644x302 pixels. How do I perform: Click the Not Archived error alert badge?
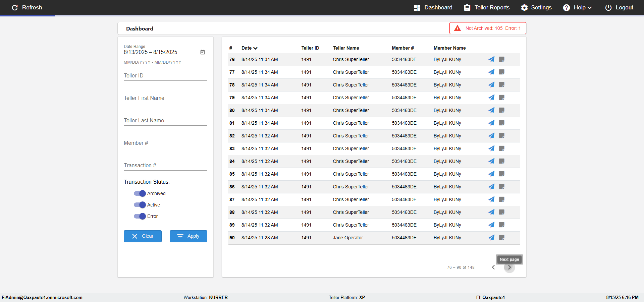coord(488,28)
